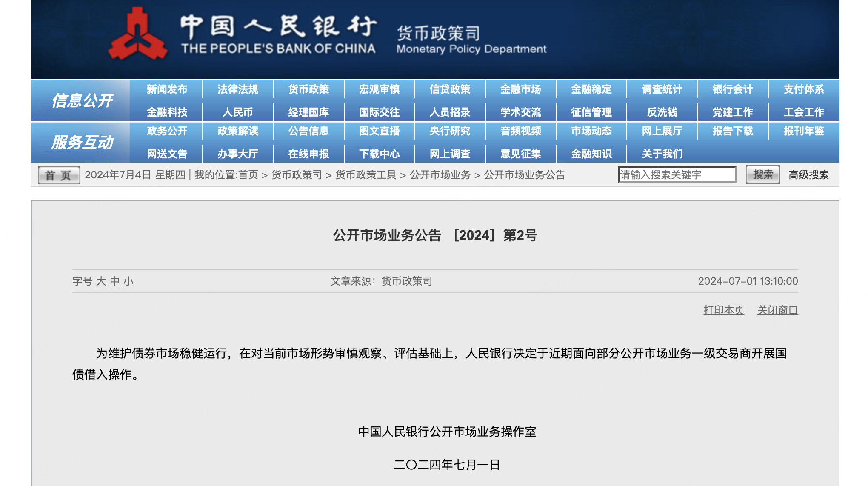
Task: Open 公告信息 announcements
Action: coord(309,132)
